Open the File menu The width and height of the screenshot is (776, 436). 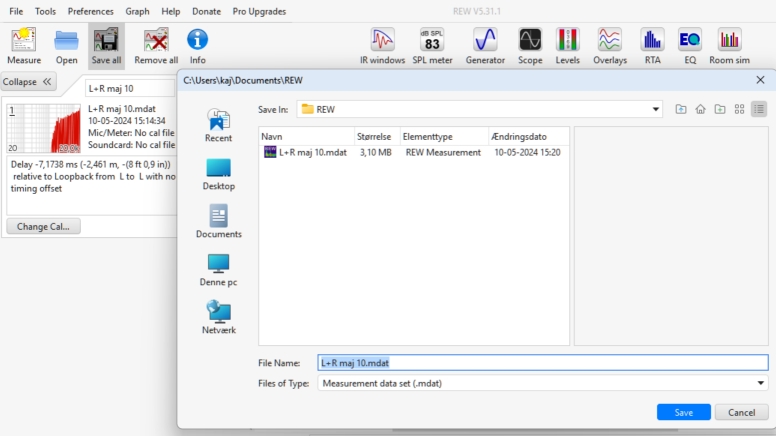coord(16,11)
